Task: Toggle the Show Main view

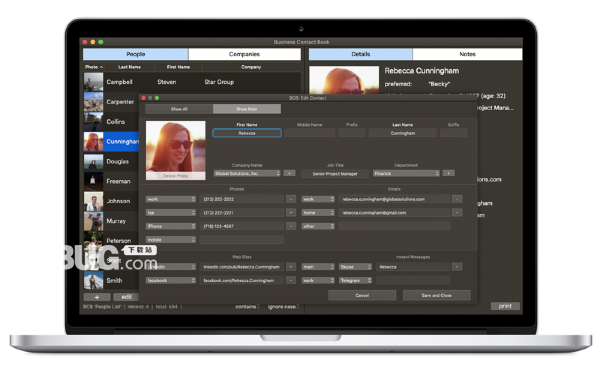Action: pos(247,109)
